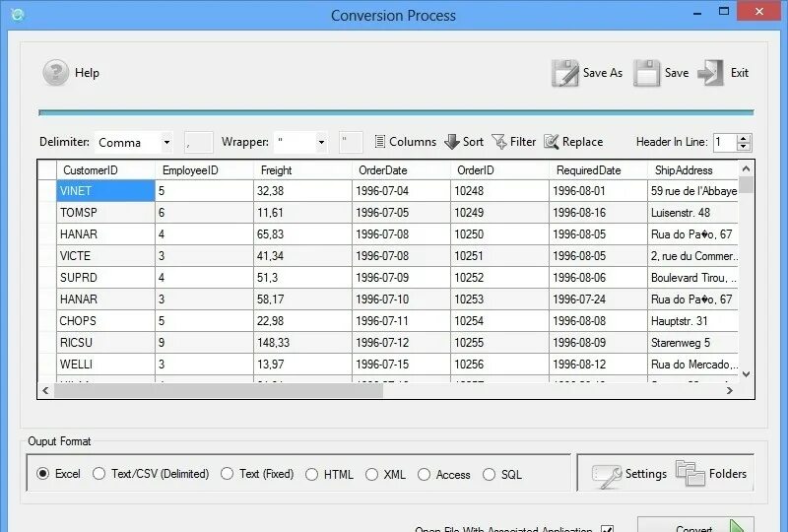Minimize the Conversion Process window
788x532 pixels.
[x=697, y=13]
